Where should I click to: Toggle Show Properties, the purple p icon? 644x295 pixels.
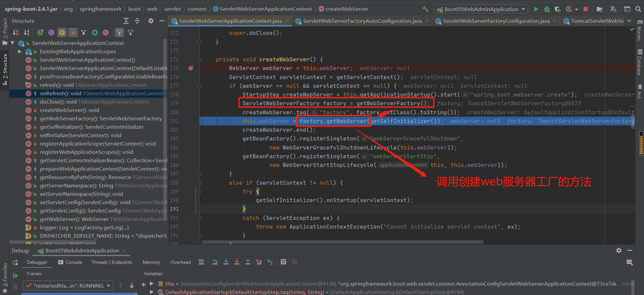point(51,33)
